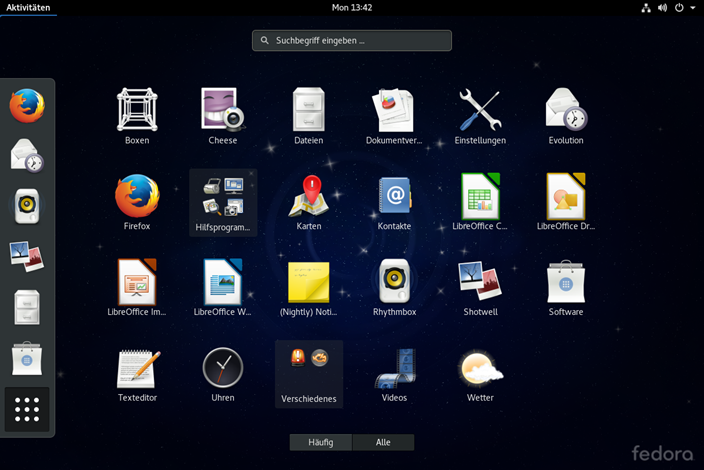704x470 pixels.
Task: Launch LibreOffice Calc
Action: (480, 202)
